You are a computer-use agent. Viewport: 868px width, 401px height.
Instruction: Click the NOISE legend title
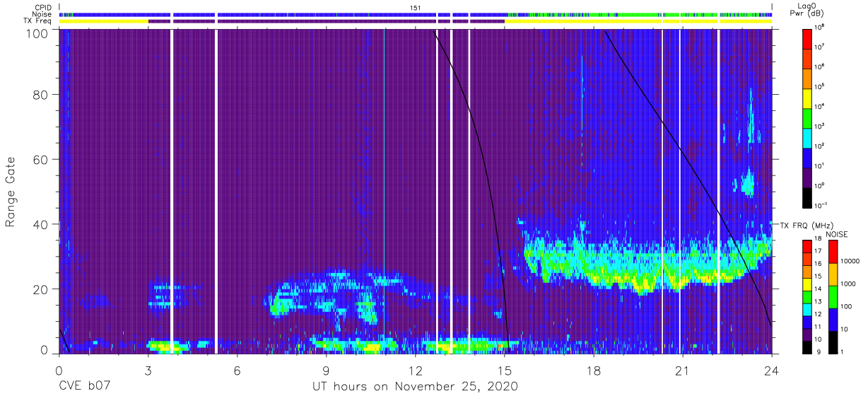[x=836, y=233]
